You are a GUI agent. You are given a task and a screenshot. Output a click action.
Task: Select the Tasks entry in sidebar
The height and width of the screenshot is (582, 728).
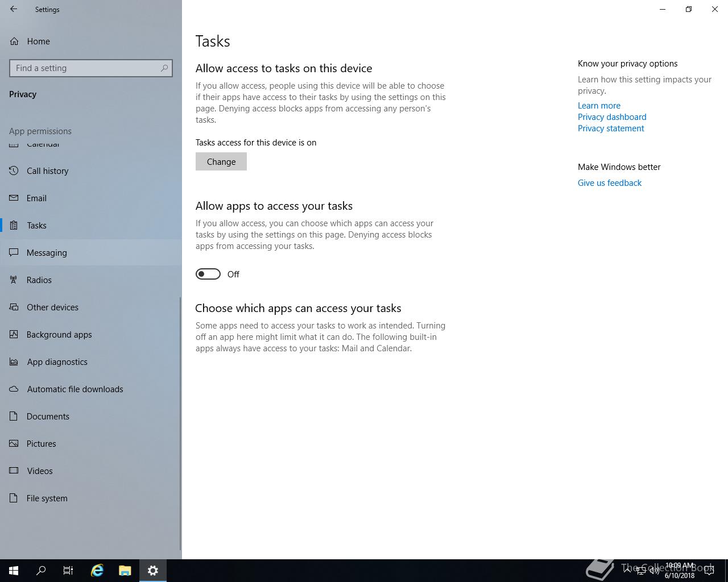[x=91, y=226]
